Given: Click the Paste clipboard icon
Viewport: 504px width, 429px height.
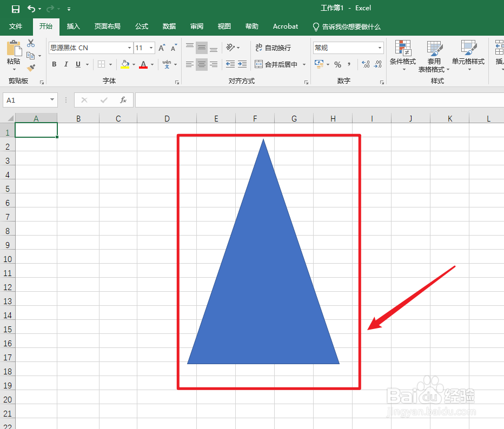Looking at the screenshot, I should click(x=14, y=48).
